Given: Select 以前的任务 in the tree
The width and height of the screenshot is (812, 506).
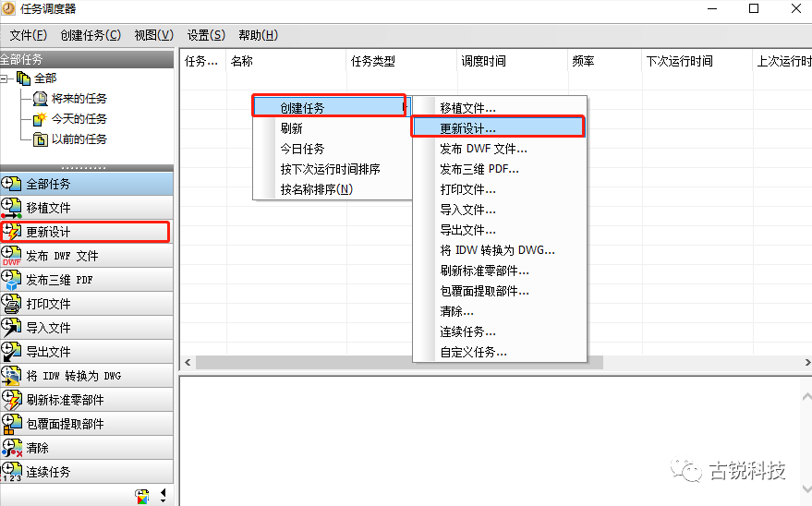Looking at the screenshot, I should point(79,139).
